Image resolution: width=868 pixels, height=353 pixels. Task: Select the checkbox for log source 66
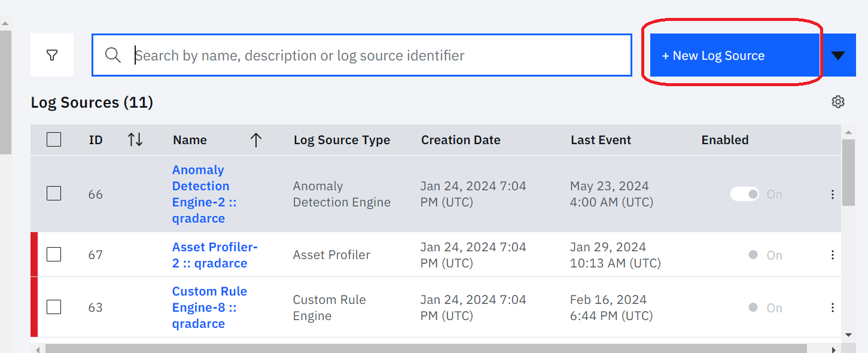[x=54, y=194]
